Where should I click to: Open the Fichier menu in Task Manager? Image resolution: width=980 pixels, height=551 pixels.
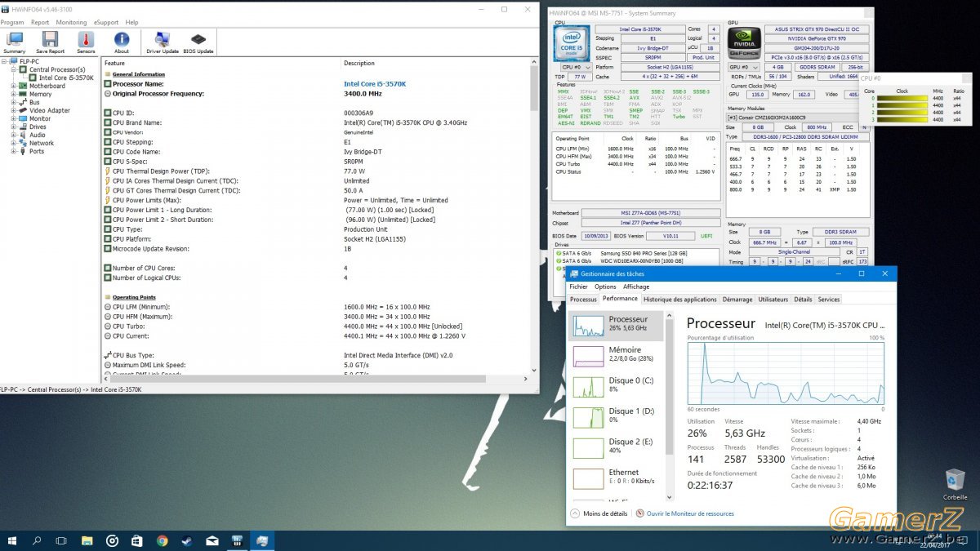(x=578, y=287)
